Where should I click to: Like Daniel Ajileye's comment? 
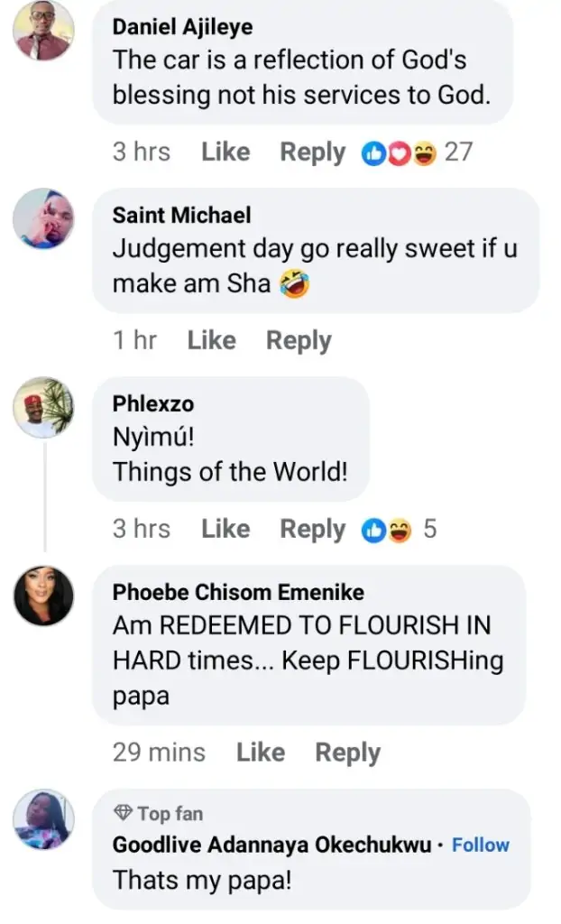point(225,152)
